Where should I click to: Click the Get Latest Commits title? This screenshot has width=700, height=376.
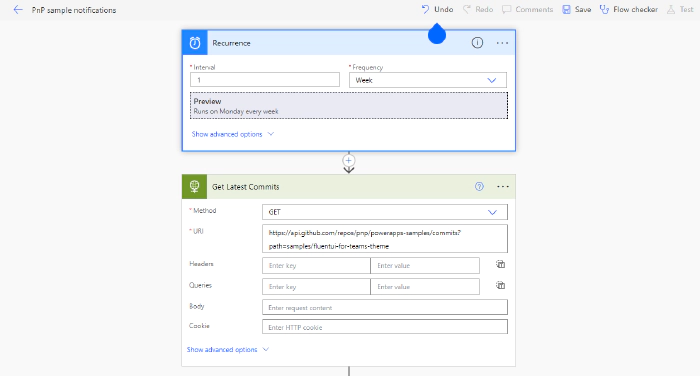click(246, 187)
